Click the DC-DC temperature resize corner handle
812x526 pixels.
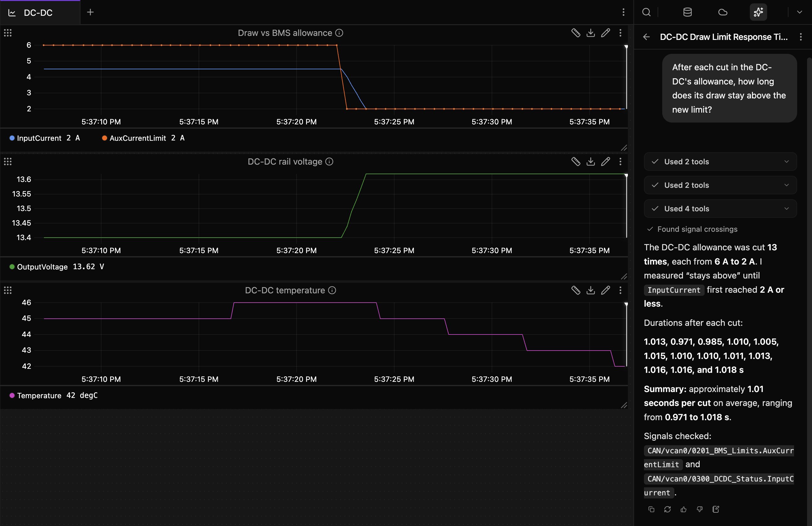[624, 405]
